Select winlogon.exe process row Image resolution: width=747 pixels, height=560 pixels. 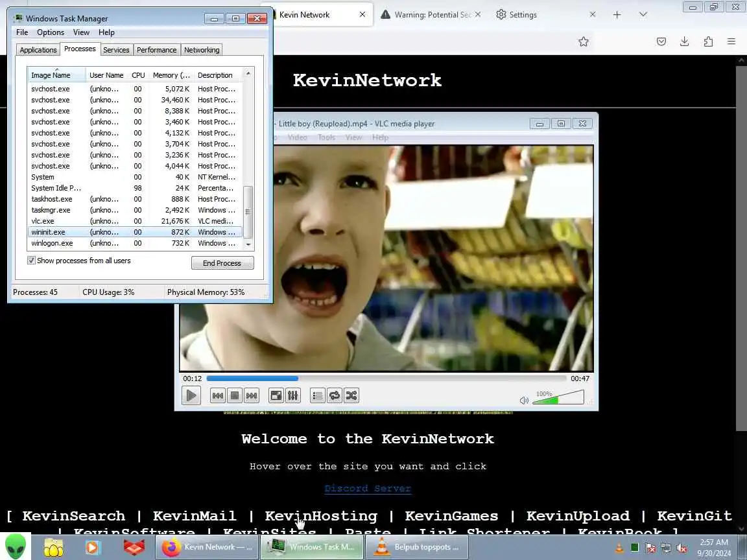pos(135,243)
